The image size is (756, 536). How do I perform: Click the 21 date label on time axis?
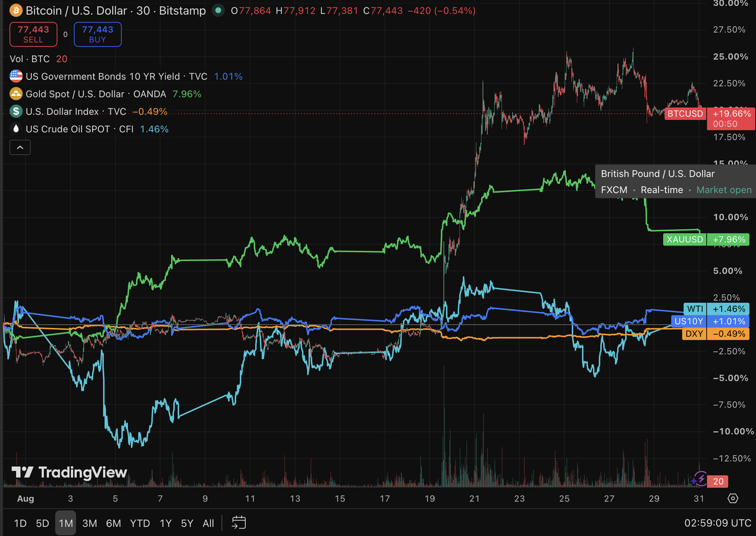[x=474, y=498]
